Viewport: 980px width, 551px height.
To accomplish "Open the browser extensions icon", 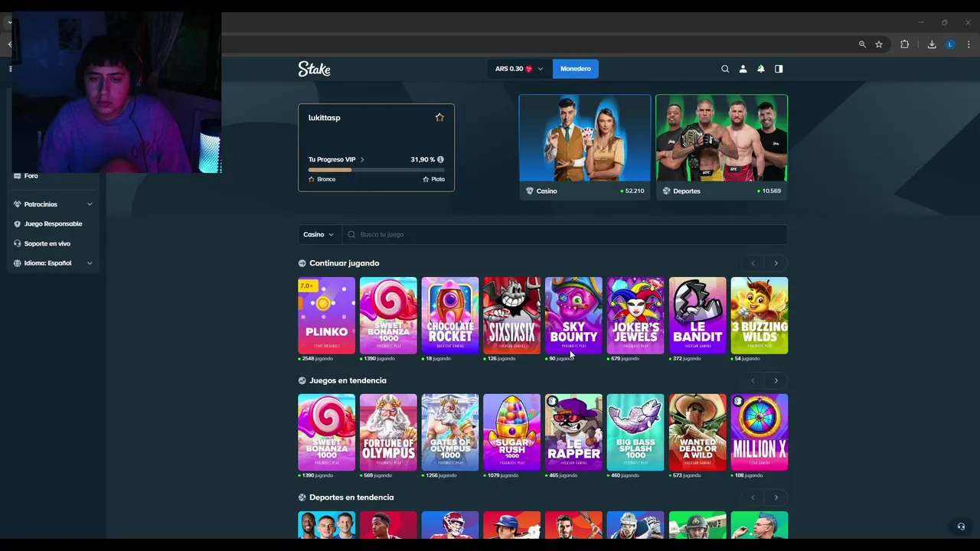I will point(904,44).
